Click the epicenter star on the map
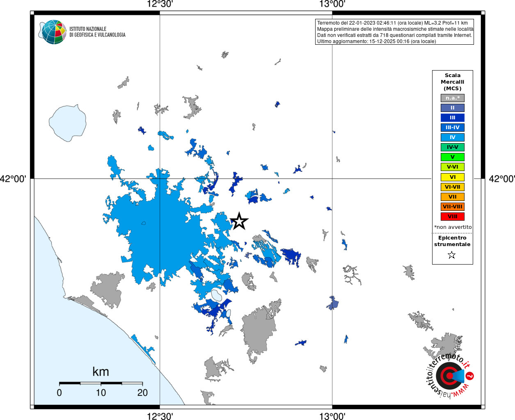Image resolution: width=515 pixels, height=420 pixels. pyautogui.click(x=239, y=221)
